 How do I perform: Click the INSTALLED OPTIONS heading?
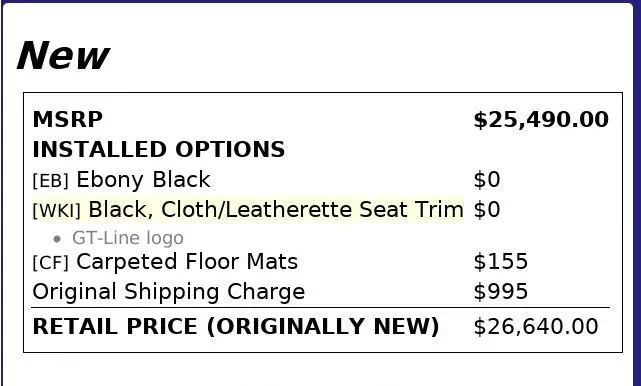(159, 149)
